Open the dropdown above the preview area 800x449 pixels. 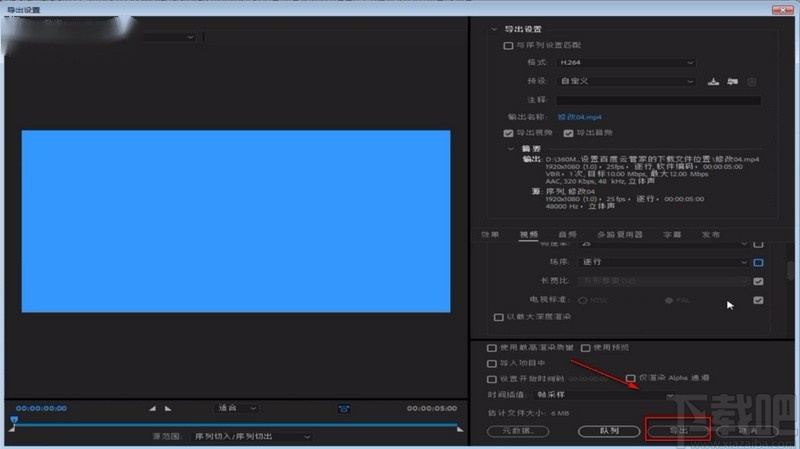169,37
